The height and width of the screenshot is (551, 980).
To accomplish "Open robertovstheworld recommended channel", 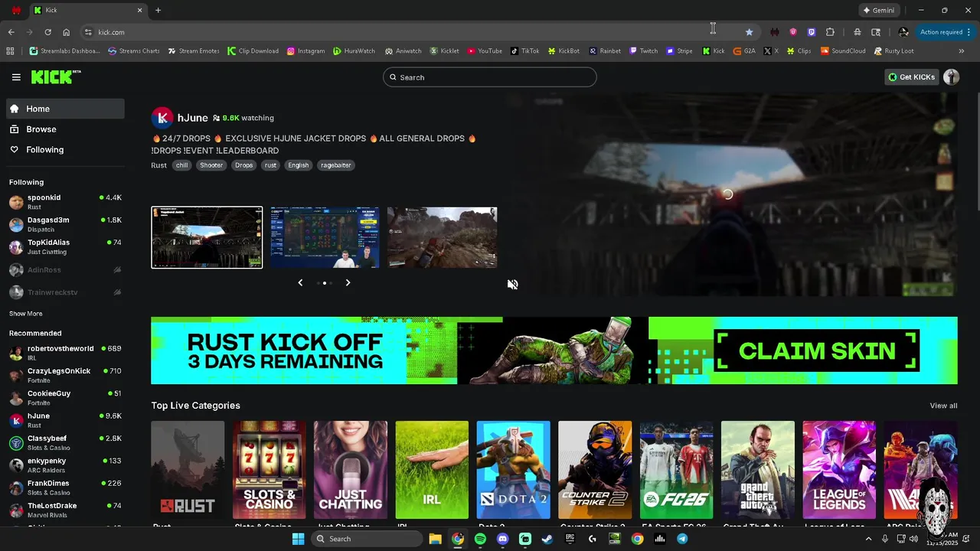I will click(65, 353).
